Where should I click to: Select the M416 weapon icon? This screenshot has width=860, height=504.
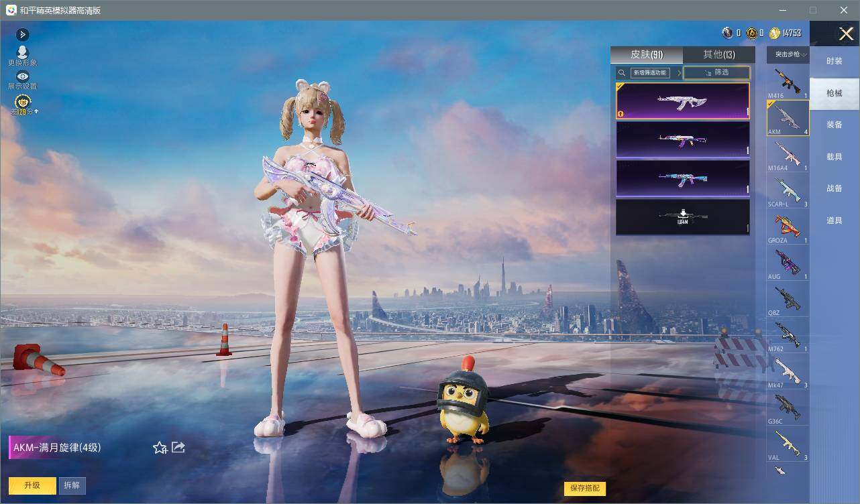pos(788,82)
